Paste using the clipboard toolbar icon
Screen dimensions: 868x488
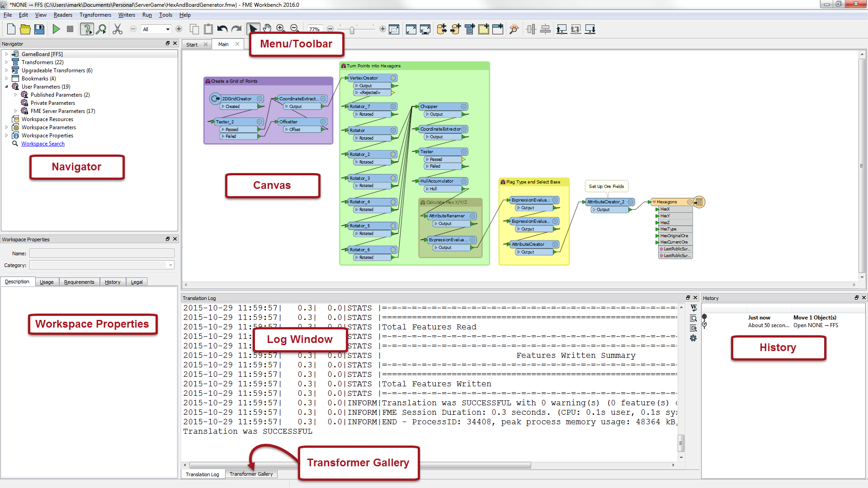[208, 29]
